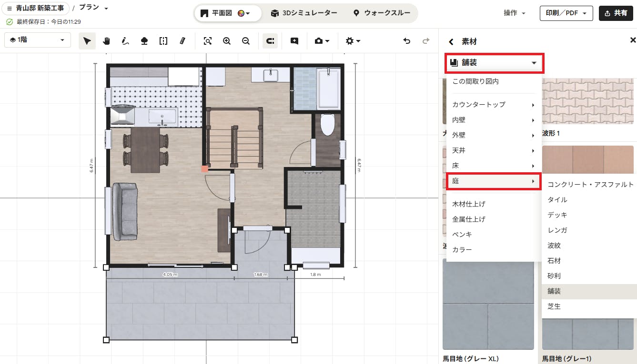Open the 舗装 category combo box

pyautogui.click(x=494, y=63)
